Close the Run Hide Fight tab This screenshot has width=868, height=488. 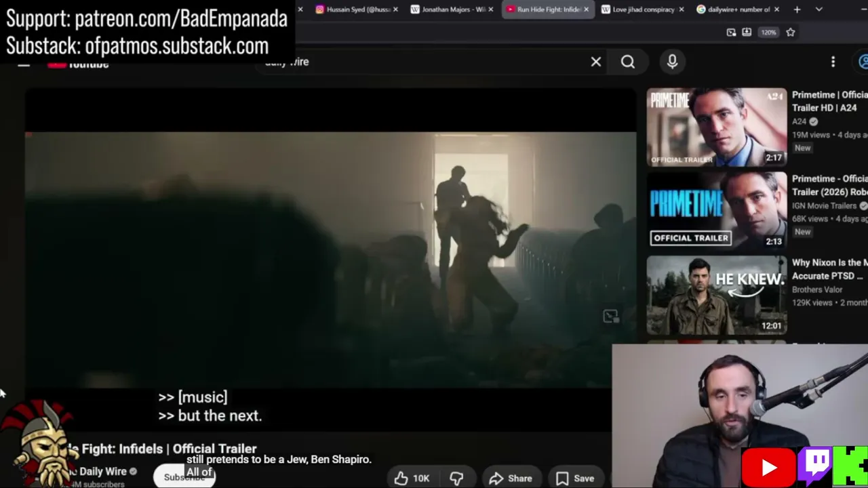586,9
